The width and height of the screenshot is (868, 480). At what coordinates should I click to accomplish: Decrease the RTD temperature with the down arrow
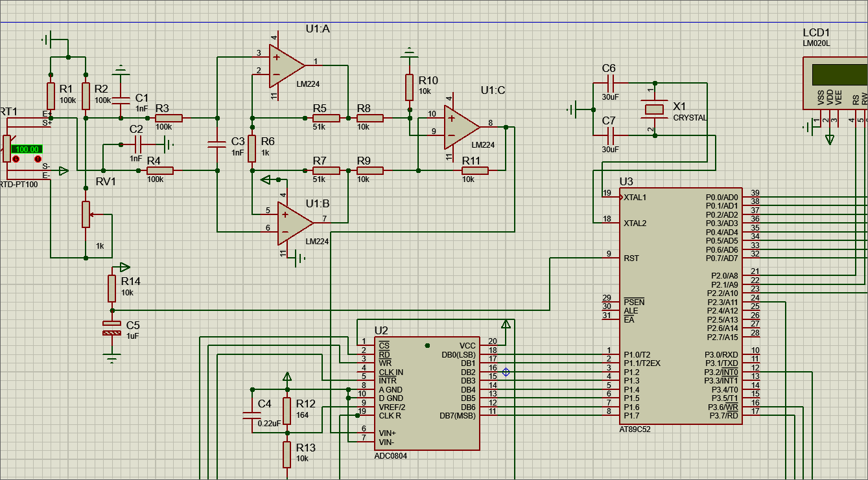click(x=16, y=159)
